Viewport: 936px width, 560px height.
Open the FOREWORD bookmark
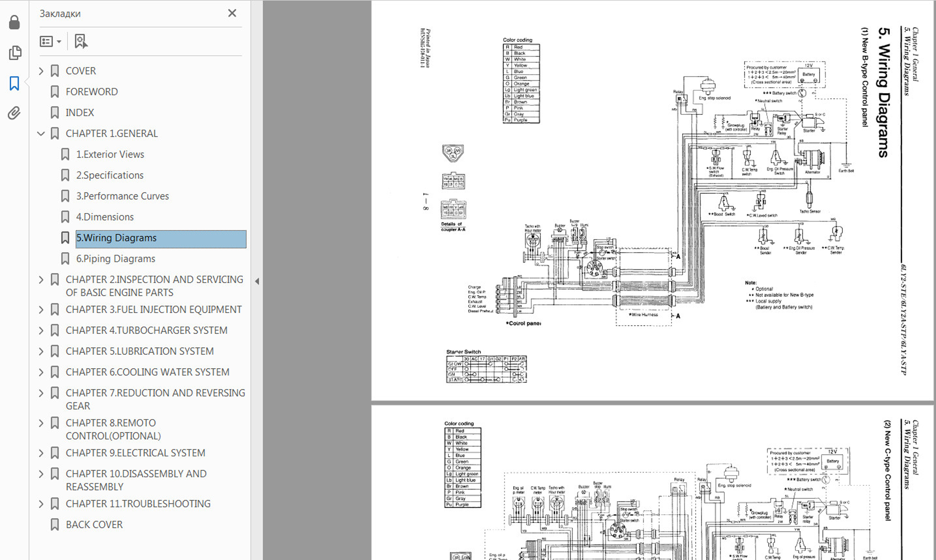[x=92, y=92]
